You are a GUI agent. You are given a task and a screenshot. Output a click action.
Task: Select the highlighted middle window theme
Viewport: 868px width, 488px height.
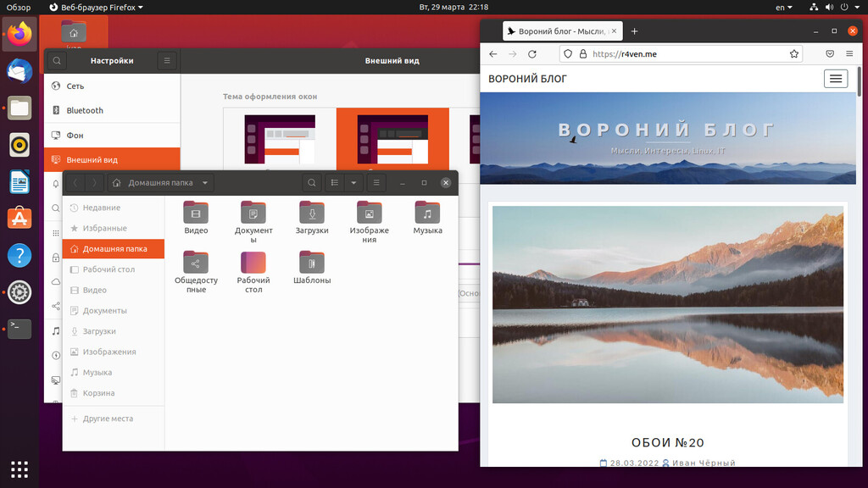tap(392, 140)
